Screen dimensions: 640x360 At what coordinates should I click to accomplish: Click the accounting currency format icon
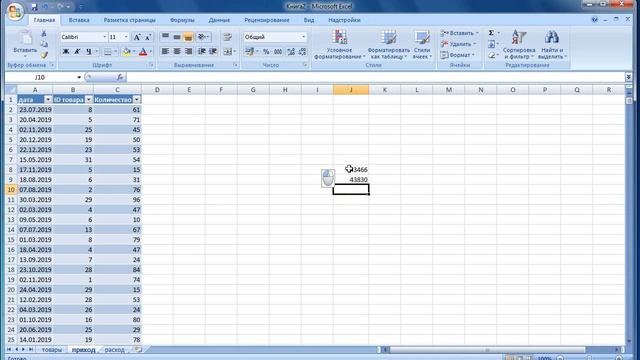pyautogui.click(x=249, y=51)
